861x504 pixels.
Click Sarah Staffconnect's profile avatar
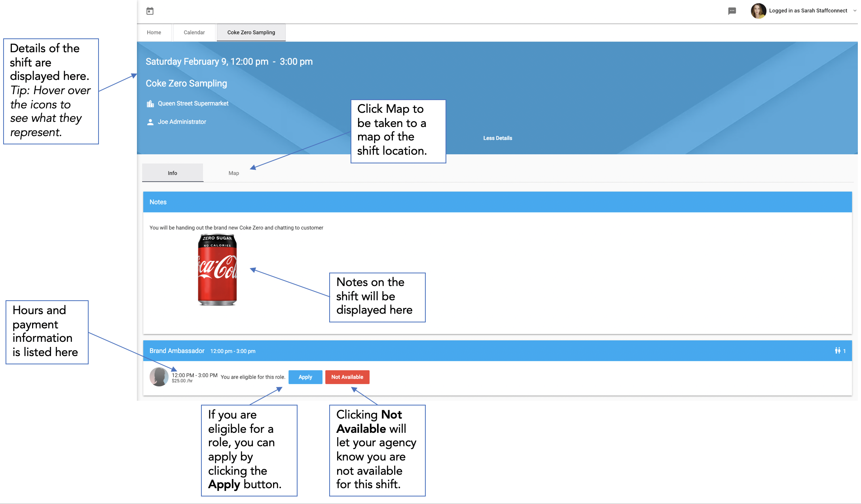pos(758,11)
